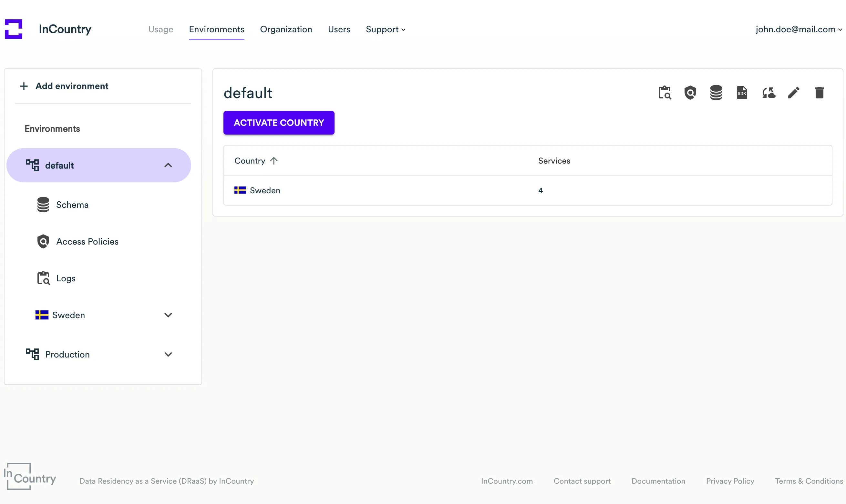Open Schema using the database icon
The height and width of the screenshot is (504, 846).
(x=716, y=93)
